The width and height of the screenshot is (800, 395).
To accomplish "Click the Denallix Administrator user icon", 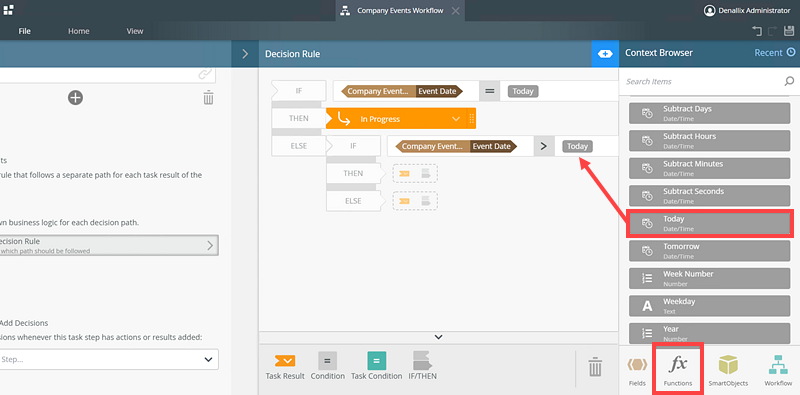I will tap(710, 10).
